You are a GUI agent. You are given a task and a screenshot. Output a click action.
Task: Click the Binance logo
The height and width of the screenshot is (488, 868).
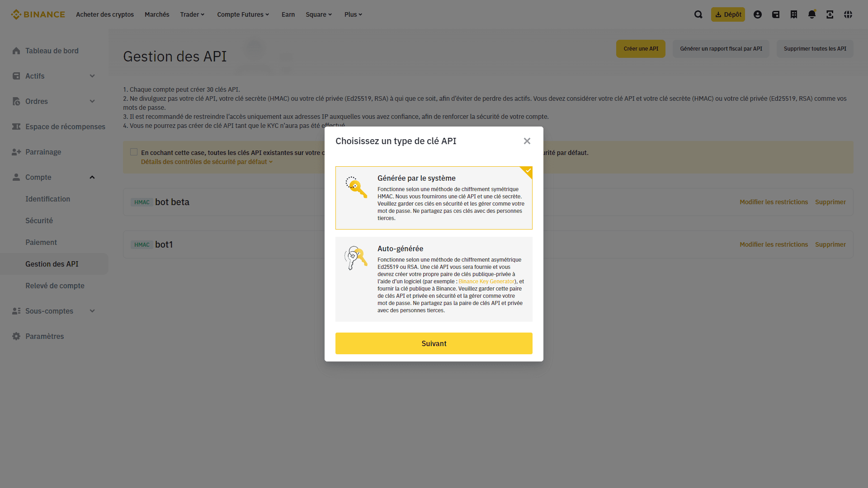pos(38,14)
